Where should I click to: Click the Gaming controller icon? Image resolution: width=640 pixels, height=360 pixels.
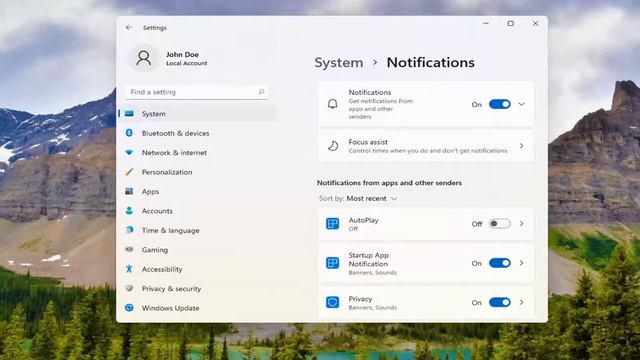(x=129, y=249)
